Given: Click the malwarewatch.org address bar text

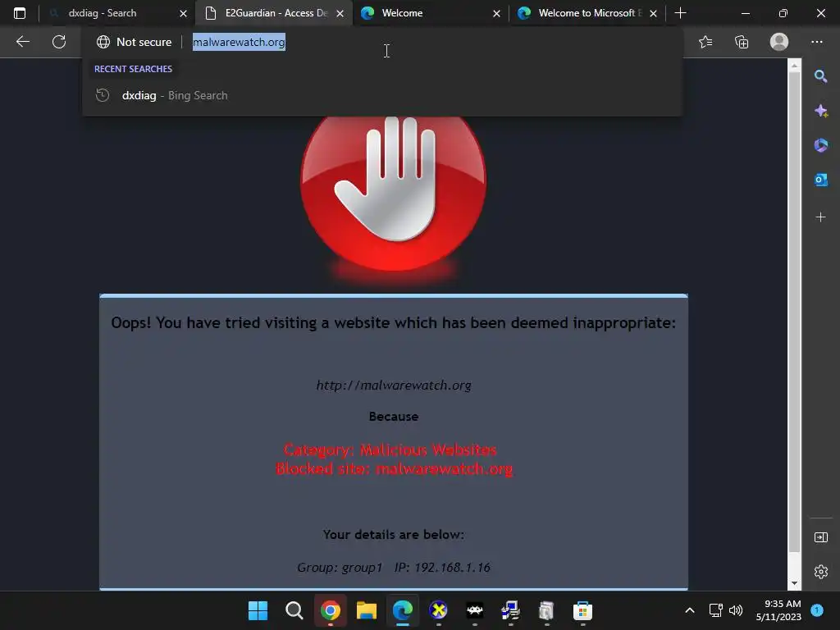Looking at the screenshot, I should tap(239, 42).
